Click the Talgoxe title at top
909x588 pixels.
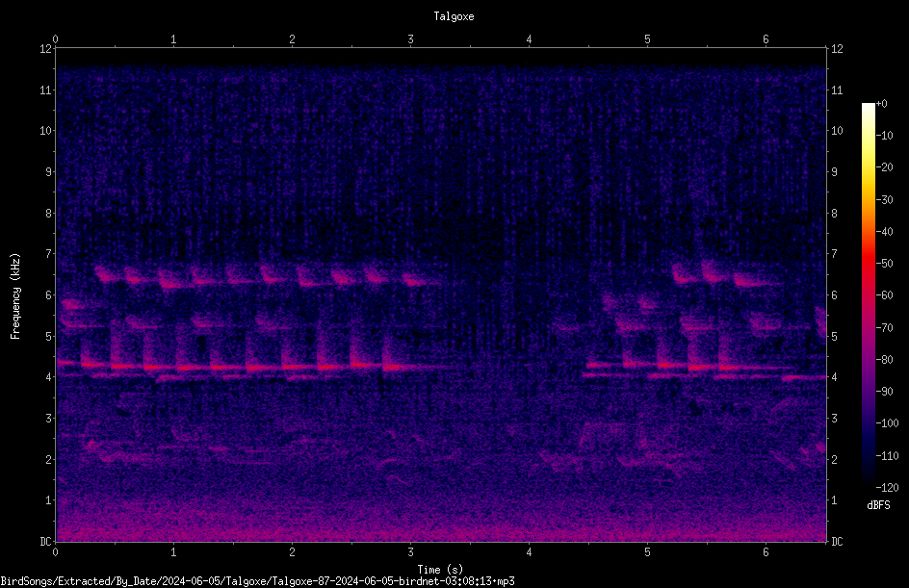(x=454, y=16)
